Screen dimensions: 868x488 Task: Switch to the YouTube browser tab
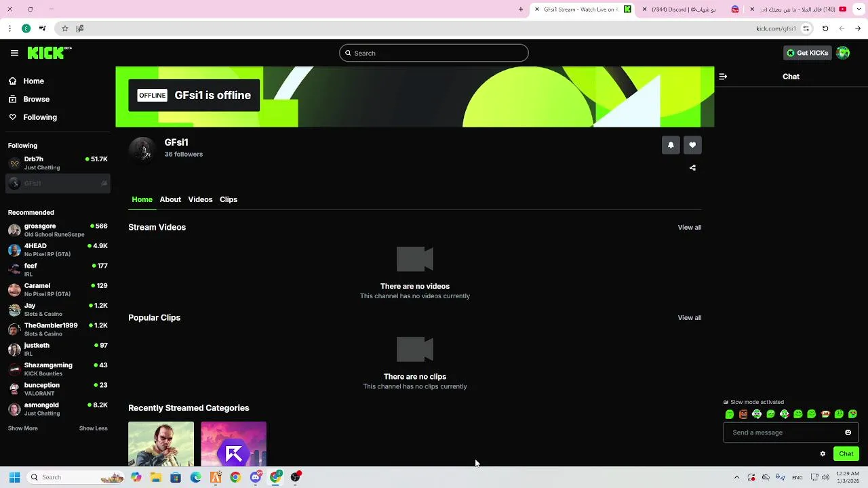pos(797,9)
